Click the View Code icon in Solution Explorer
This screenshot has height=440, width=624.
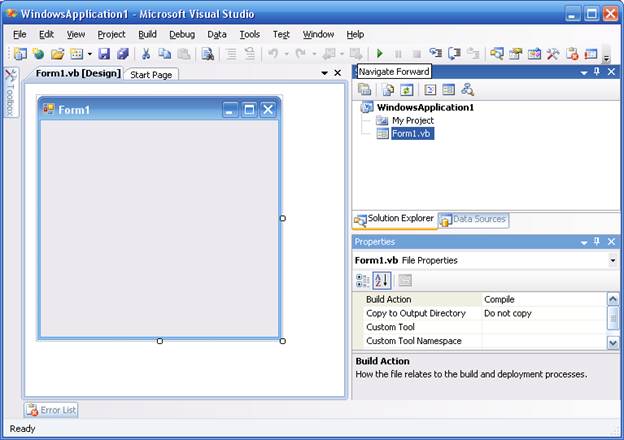coord(430,90)
